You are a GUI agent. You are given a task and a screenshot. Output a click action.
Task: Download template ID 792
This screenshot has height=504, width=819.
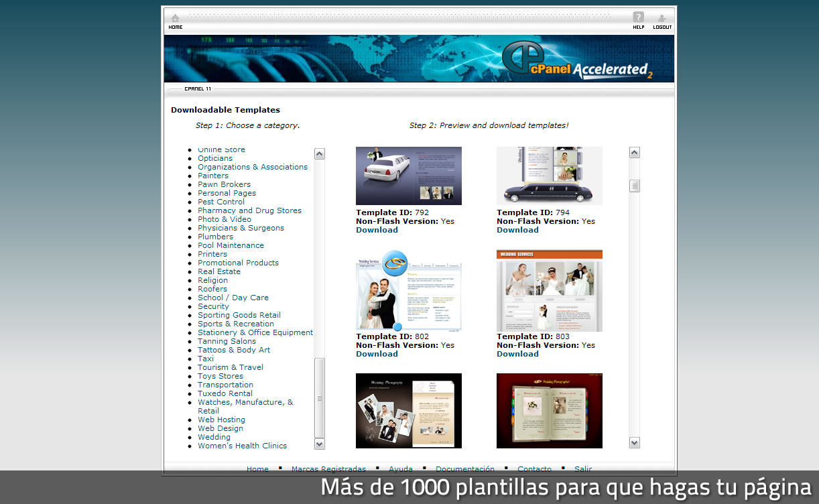[377, 230]
